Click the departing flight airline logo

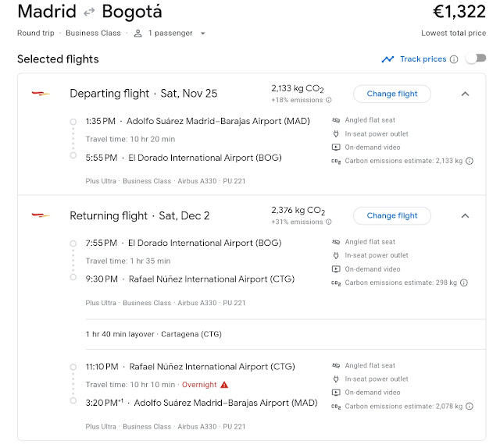[x=40, y=94]
